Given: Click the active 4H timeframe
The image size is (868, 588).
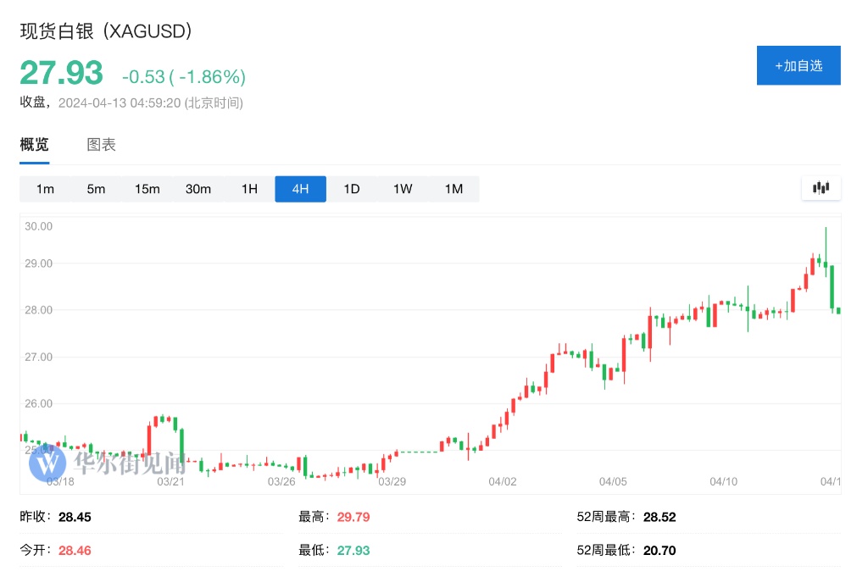Looking at the screenshot, I should tap(300, 189).
